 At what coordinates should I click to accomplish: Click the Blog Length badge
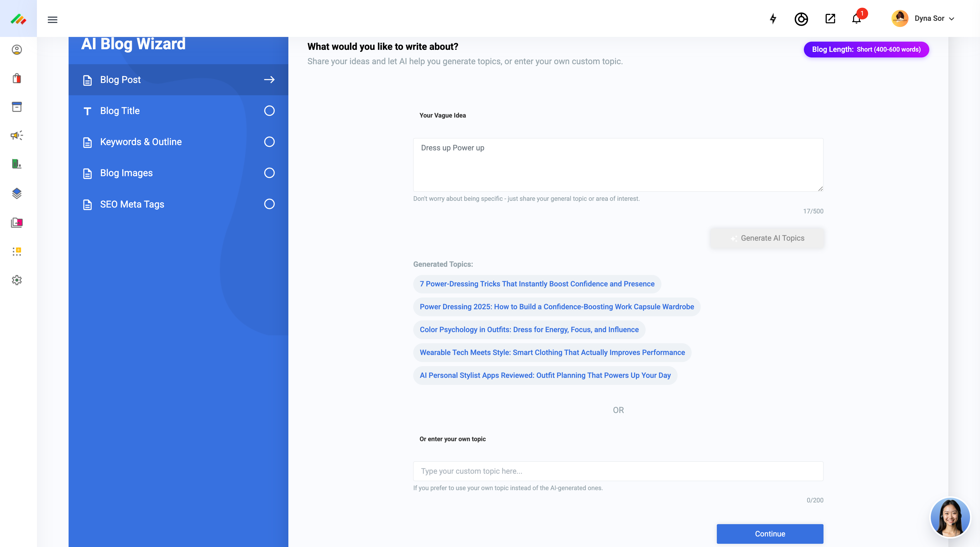coord(866,50)
